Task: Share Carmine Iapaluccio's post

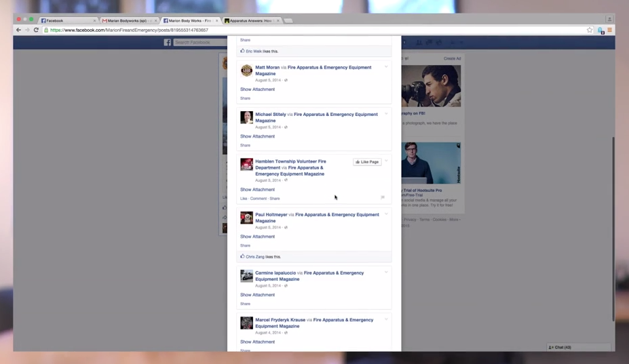Action: 245,304
